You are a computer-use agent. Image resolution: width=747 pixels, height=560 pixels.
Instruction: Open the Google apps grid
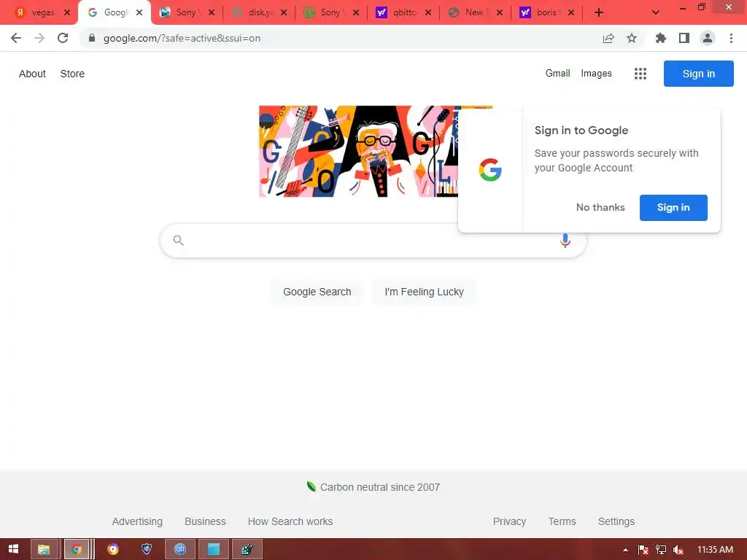tap(640, 74)
